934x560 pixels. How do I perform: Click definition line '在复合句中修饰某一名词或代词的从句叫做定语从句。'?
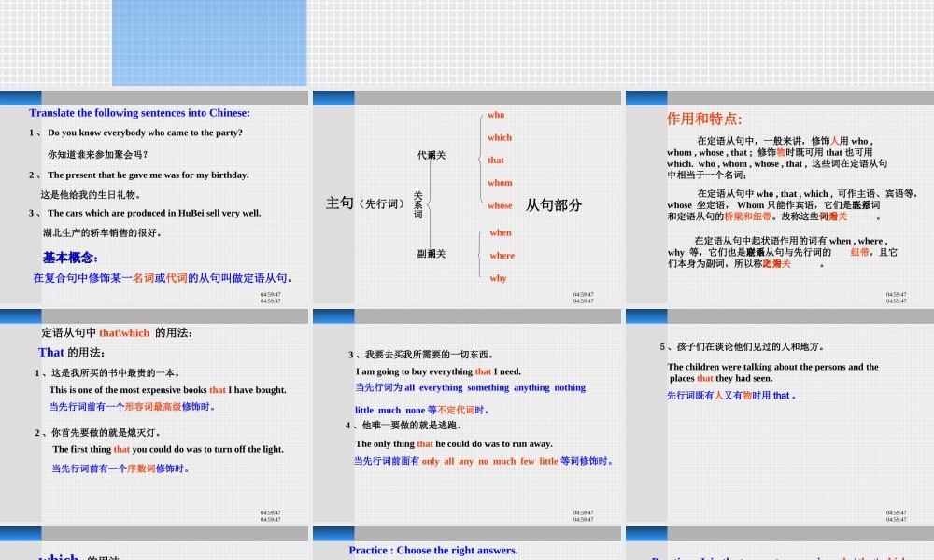click(x=163, y=278)
